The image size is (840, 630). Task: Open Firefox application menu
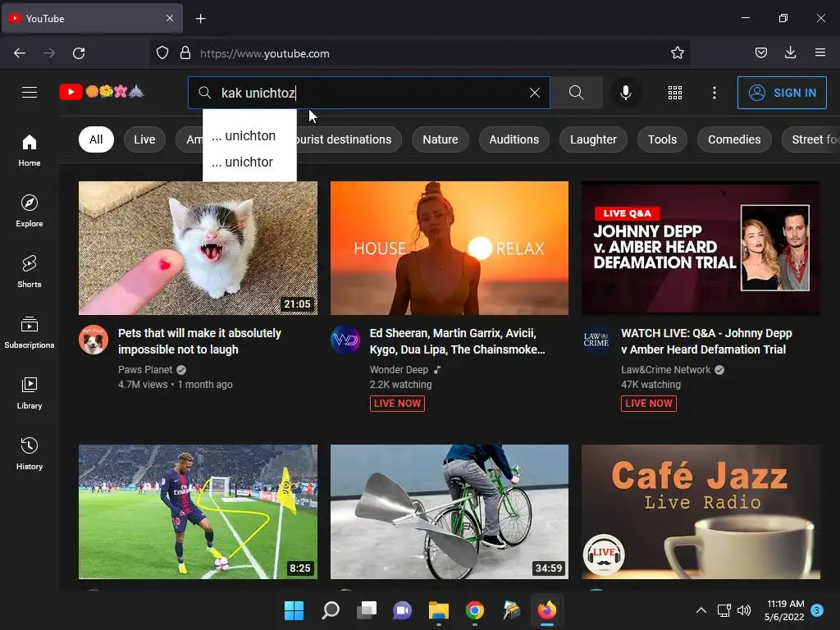(x=820, y=53)
